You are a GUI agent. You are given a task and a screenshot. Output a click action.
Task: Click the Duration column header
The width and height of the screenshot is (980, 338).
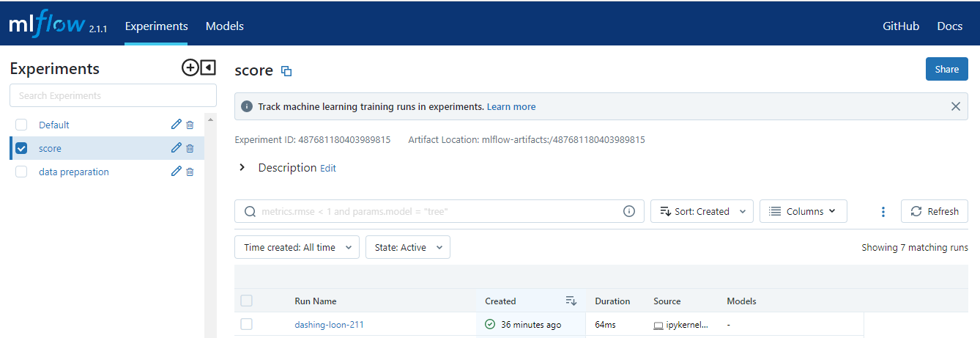[612, 301]
